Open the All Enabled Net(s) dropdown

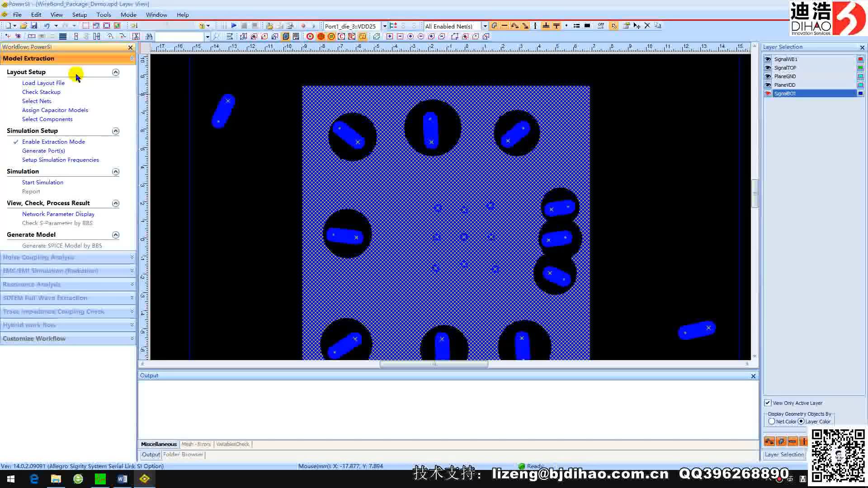coord(485,26)
